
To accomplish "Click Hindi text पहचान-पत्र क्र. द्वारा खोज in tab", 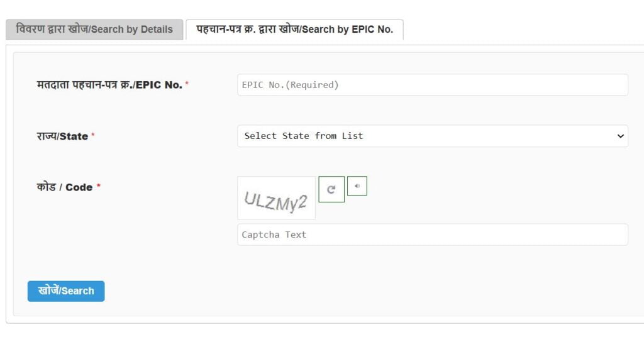I will click(248, 29).
